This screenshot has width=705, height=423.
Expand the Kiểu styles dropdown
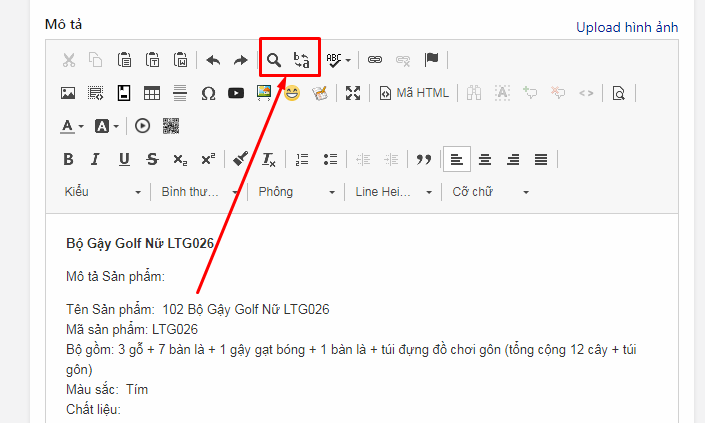pyautogui.click(x=103, y=192)
